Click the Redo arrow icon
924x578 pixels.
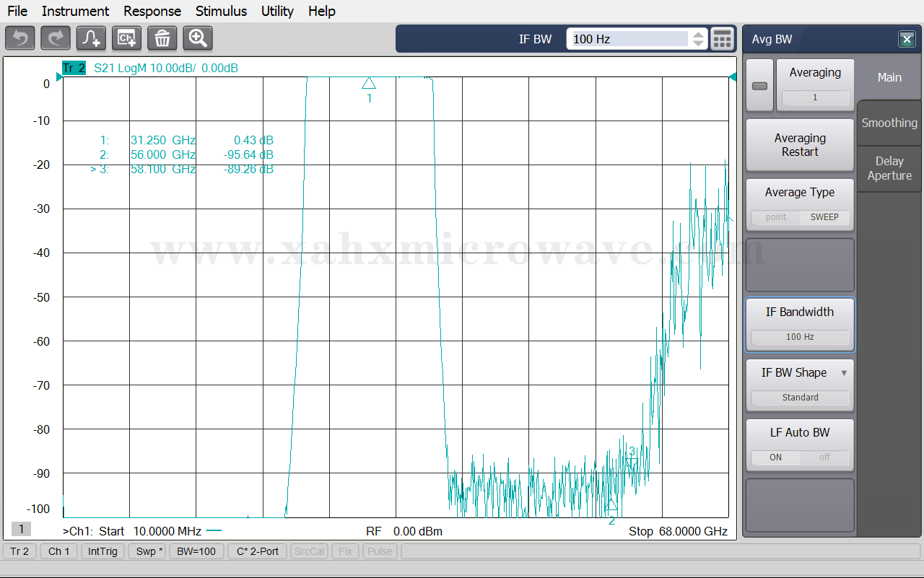56,38
